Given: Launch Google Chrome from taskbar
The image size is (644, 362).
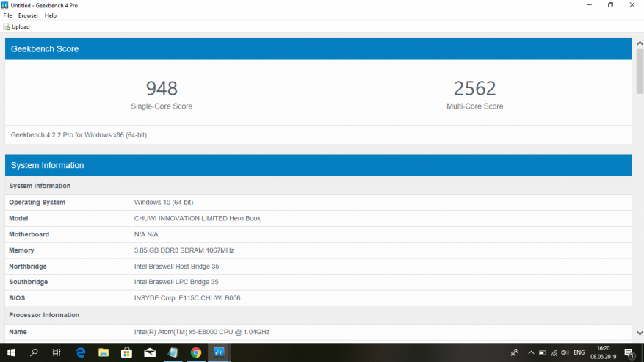Looking at the screenshot, I should 196,352.
